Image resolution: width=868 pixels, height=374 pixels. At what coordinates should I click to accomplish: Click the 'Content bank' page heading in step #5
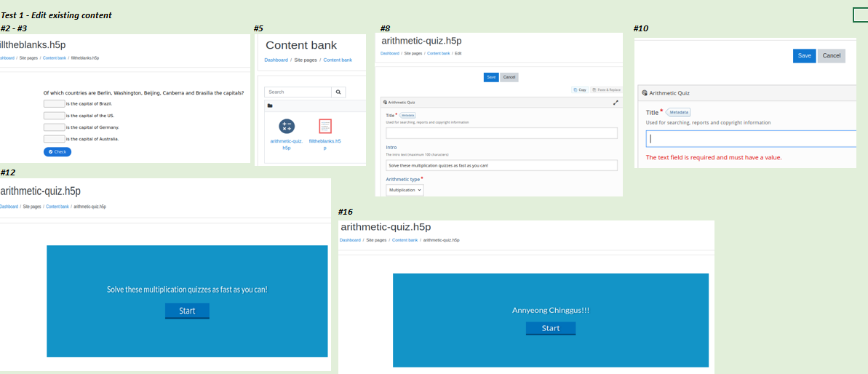pyautogui.click(x=301, y=45)
